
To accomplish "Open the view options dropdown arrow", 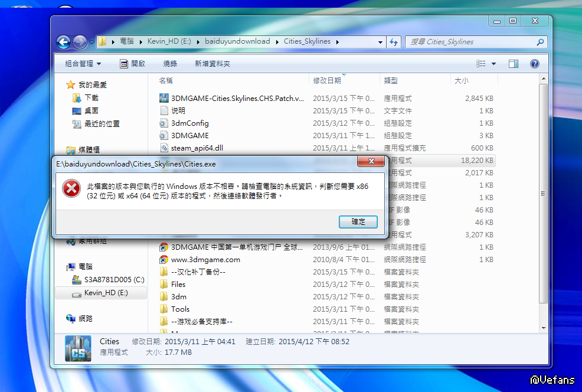I will [x=493, y=64].
